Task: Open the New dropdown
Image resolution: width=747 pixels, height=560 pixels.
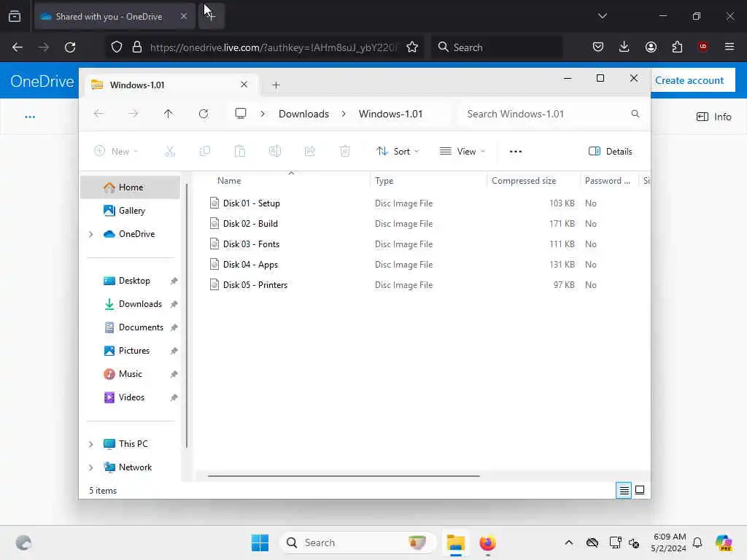Action: click(116, 152)
